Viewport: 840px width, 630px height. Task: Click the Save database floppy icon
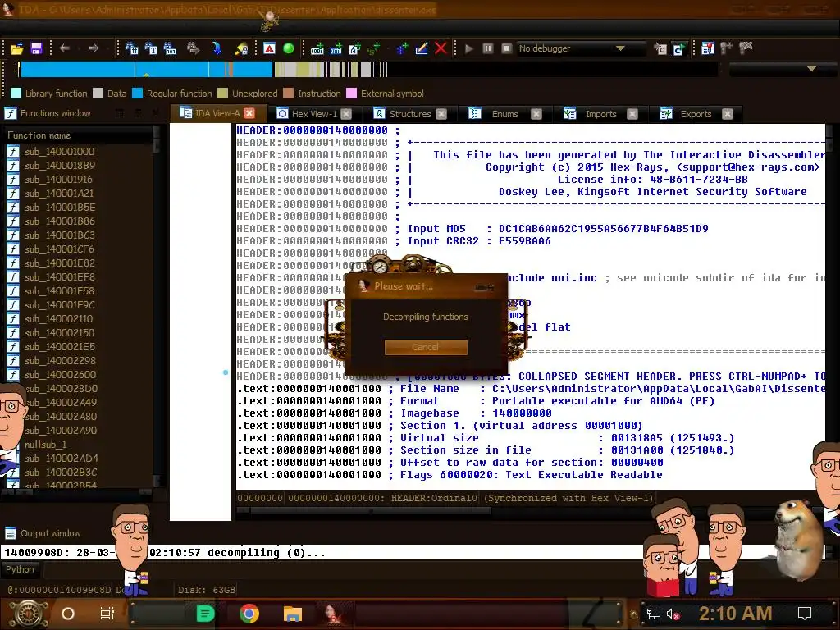(36, 48)
